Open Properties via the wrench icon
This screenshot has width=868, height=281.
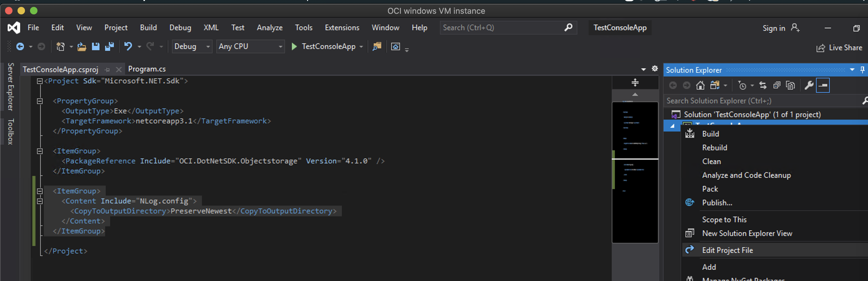pyautogui.click(x=809, y=86)
